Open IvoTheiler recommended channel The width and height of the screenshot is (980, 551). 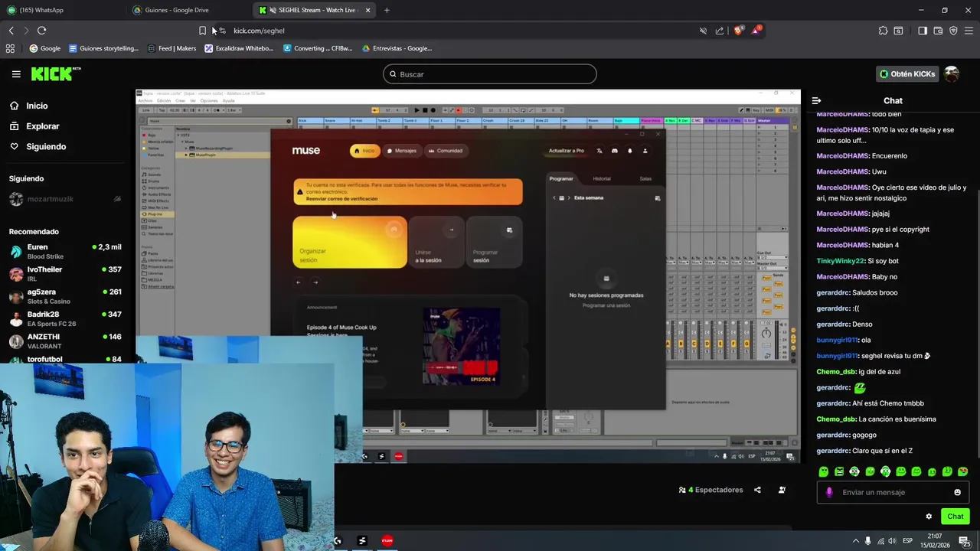[x=65, y=273]
